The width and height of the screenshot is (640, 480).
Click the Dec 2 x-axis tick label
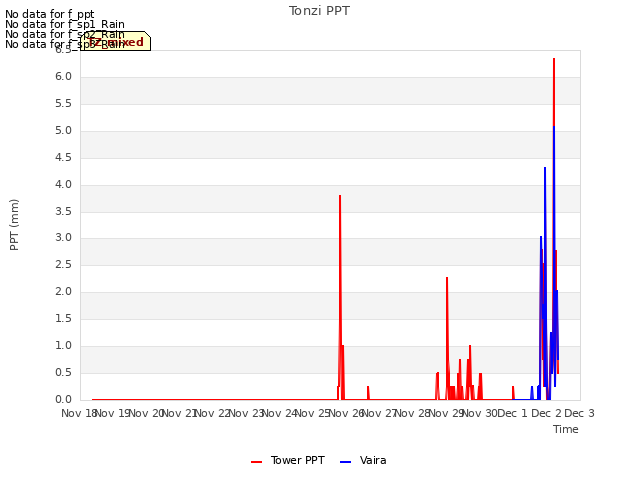pos(546,413)
